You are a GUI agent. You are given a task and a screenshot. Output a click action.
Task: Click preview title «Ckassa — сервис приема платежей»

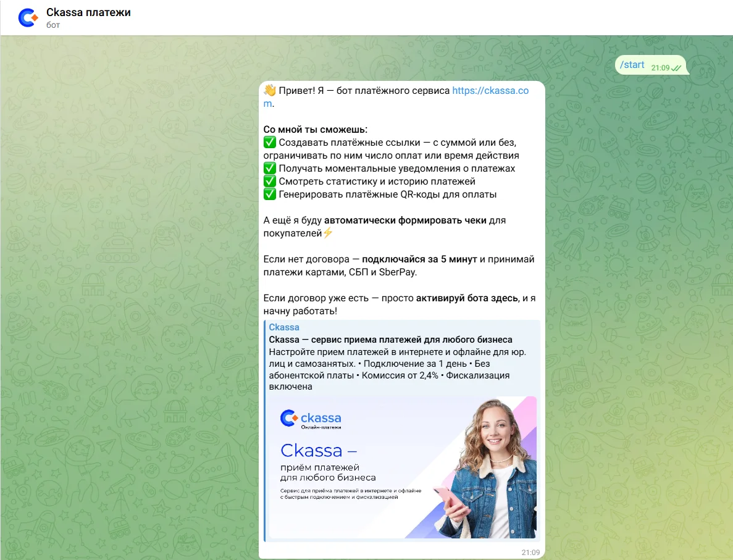(390, 340)
